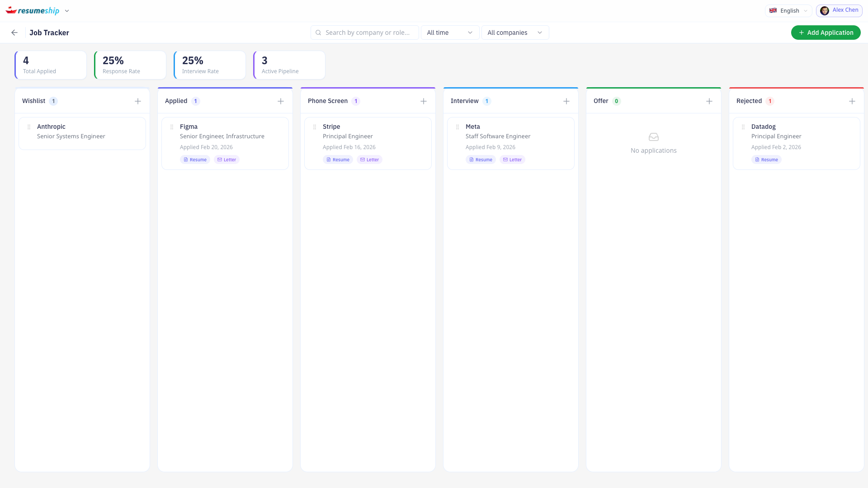The image size is (868, 488).
Task: Open the Resume tag on the Figma card
Action: [195, 160]
